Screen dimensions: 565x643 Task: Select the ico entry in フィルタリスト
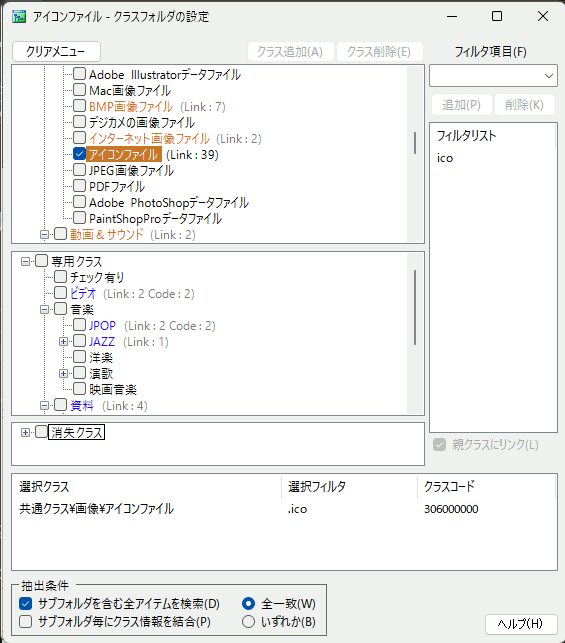[x=445, y=158]
